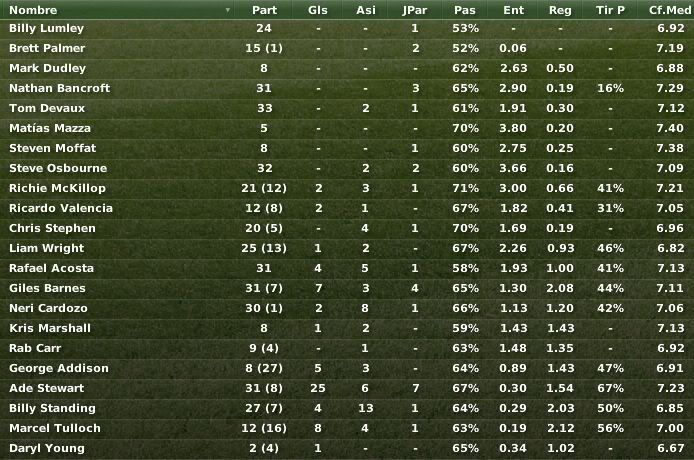
Task: Sort by Tir P column header
Action: 610,10
